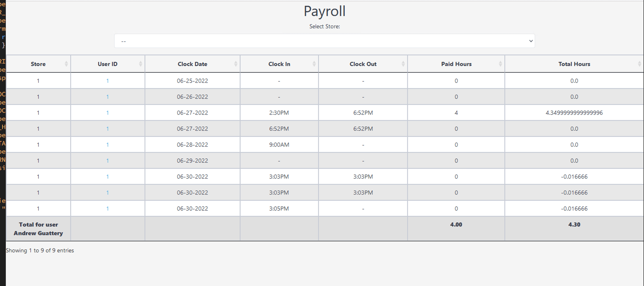Click User ID link in 06-29-2022 row
The width and height of the screenshot is (644, 286).
(x=108, y=161)
